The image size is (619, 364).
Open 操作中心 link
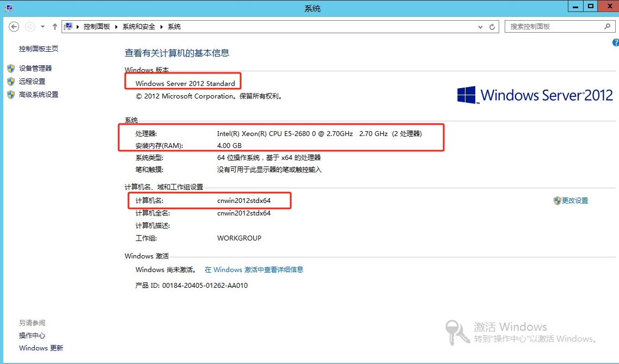32,335
